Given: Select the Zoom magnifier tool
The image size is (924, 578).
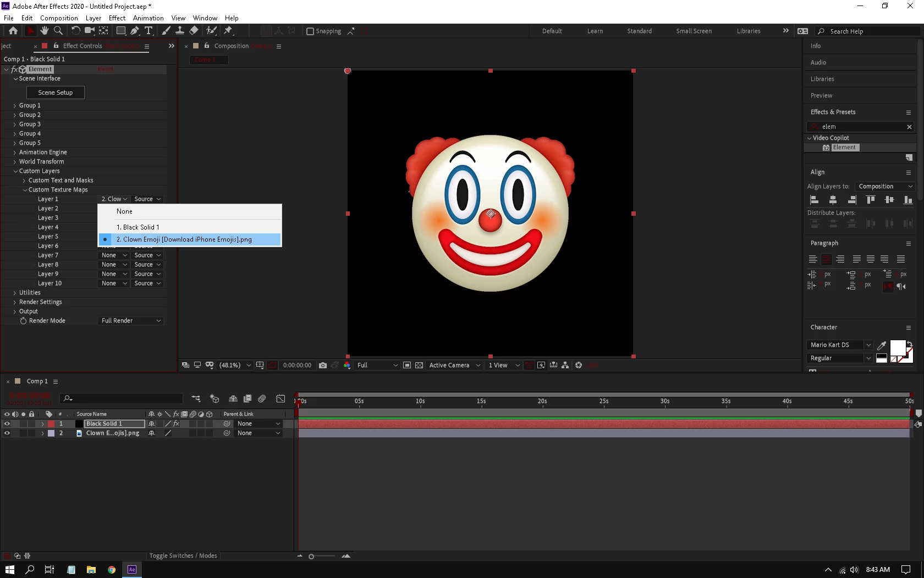Looking at the screenshot, I should tap(58, 31).
